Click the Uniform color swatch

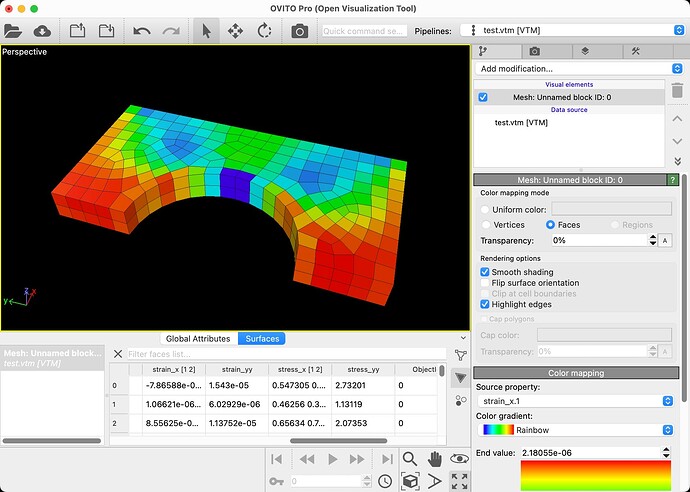[612, 209]
